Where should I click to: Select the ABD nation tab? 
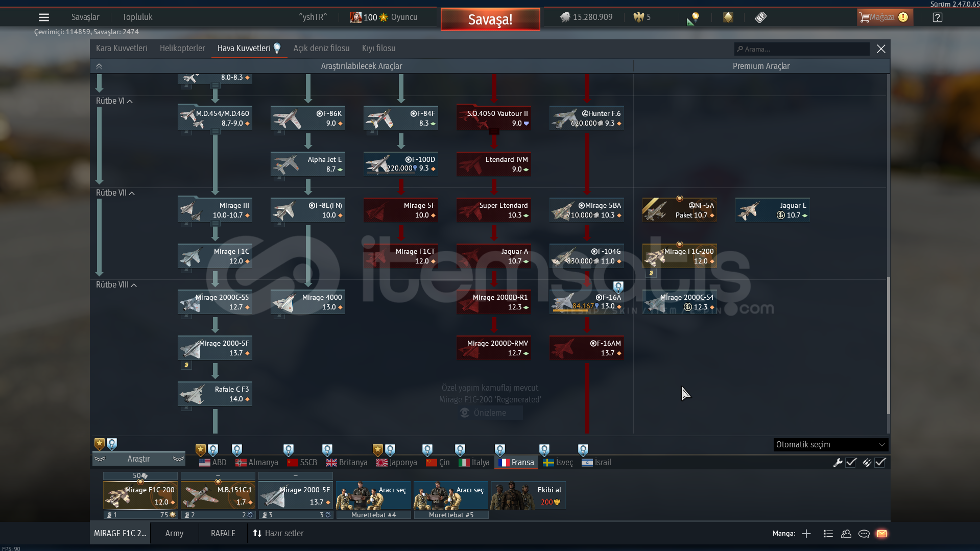(x=213, y=462)
